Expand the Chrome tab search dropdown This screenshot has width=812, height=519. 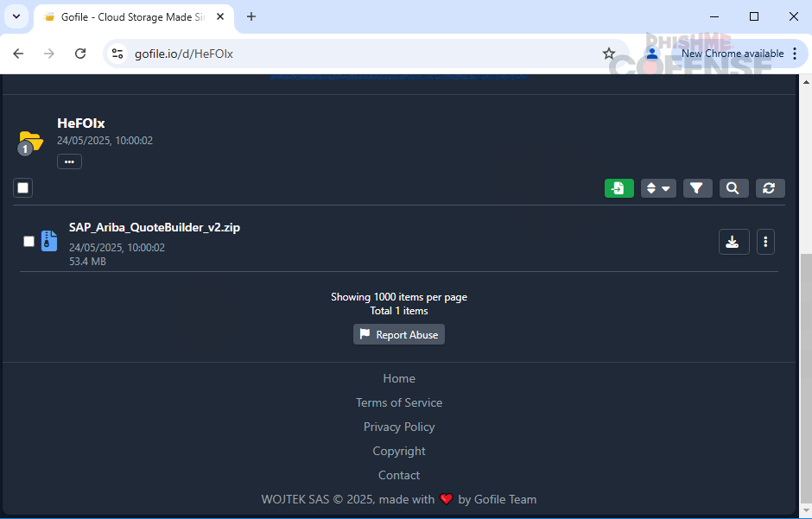[16, 16]
